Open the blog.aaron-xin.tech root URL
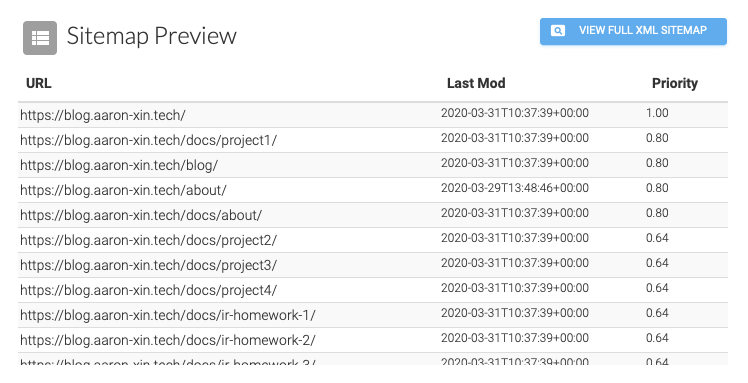Viewport: 748px width, 383px height. (103, 115)
